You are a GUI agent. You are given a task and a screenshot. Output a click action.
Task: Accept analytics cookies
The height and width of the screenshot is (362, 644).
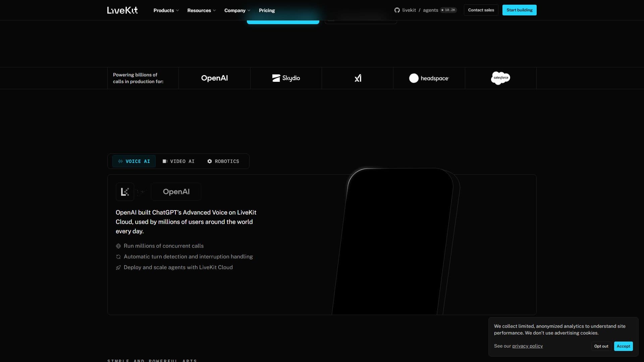pyautogui.click(x=623, y=346)
